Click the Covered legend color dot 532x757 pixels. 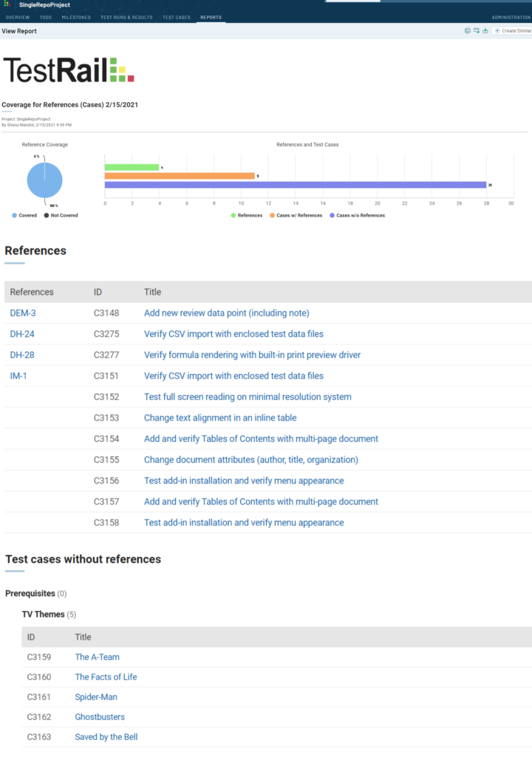tap(15, 215)
